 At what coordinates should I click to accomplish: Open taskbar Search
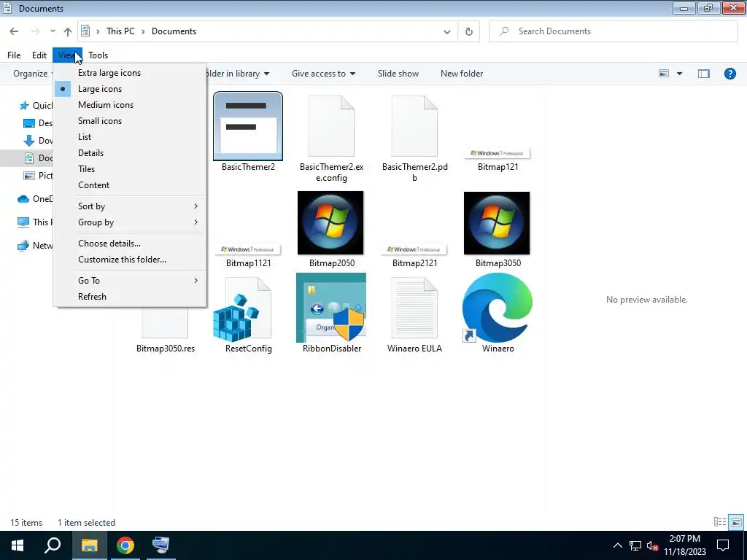[x=53, y=545]
